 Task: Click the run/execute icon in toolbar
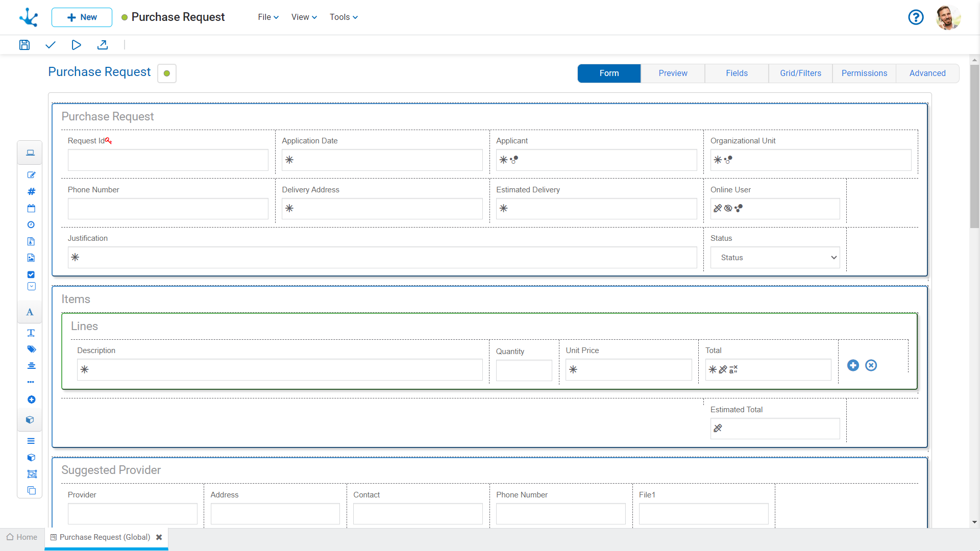[76, 44]
